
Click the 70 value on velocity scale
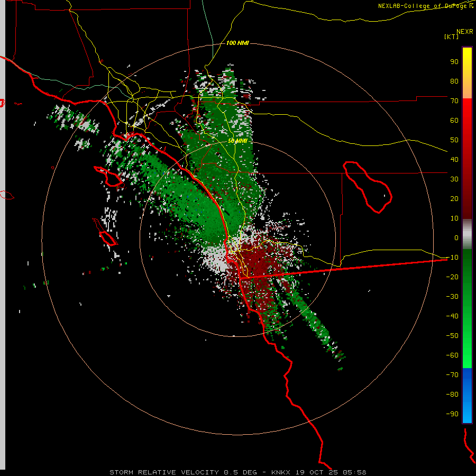454,101
